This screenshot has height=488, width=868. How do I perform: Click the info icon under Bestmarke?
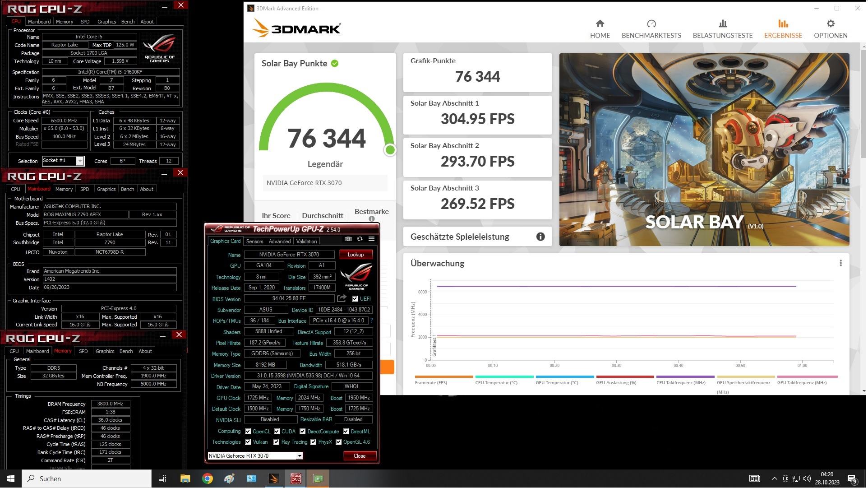click(x=372, y=219)
